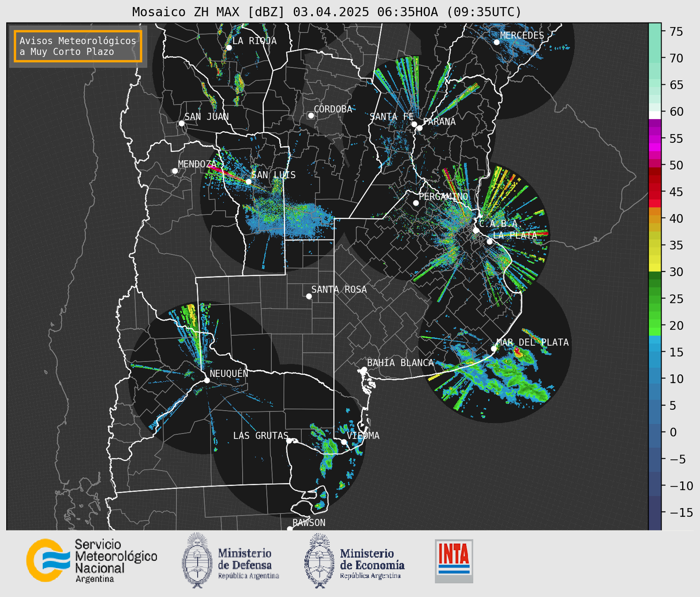Select the San Juan city marker
This screenshot has width=700, height=597.
tap(181, 123)
